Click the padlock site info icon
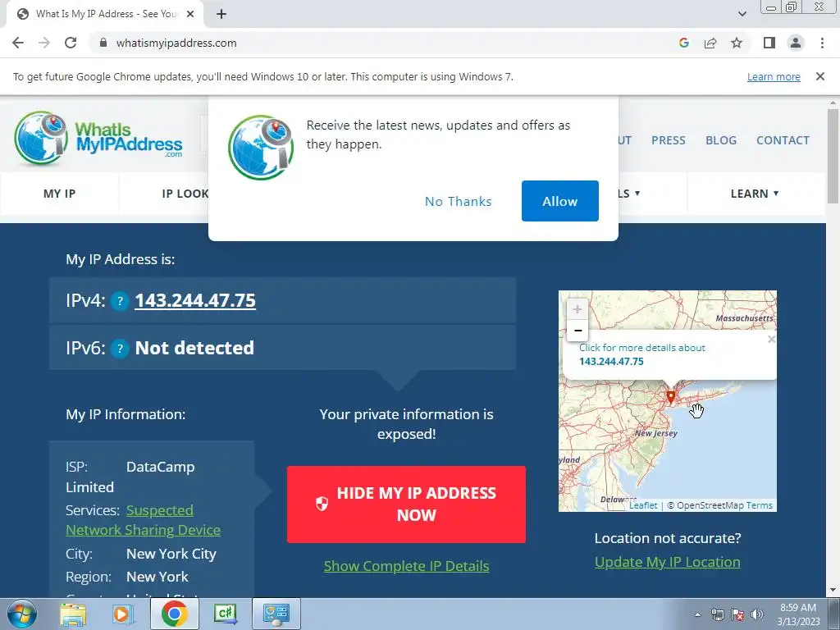Screen dimensions: 840x630 tap(103, 43)
